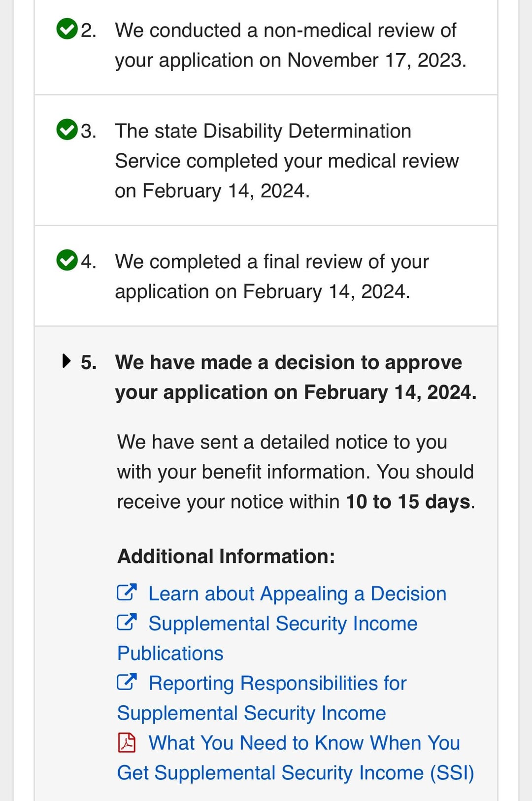Click the bold step number 5

coord(89,362)
